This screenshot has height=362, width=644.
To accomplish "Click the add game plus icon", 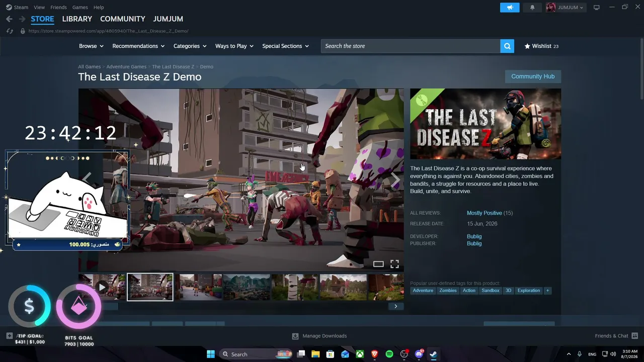I will coord(10,336).
